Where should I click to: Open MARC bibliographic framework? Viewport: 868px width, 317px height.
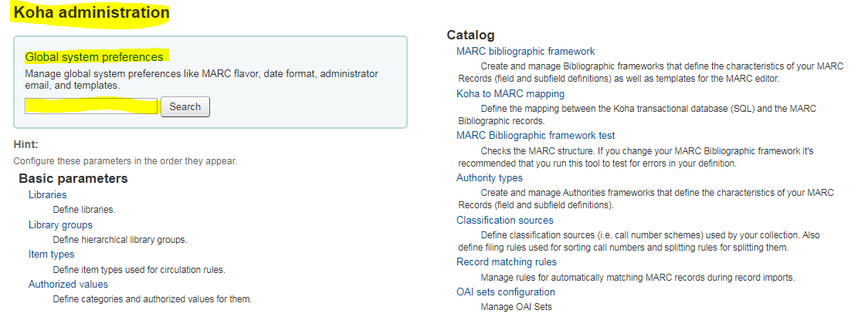point(525,52)
